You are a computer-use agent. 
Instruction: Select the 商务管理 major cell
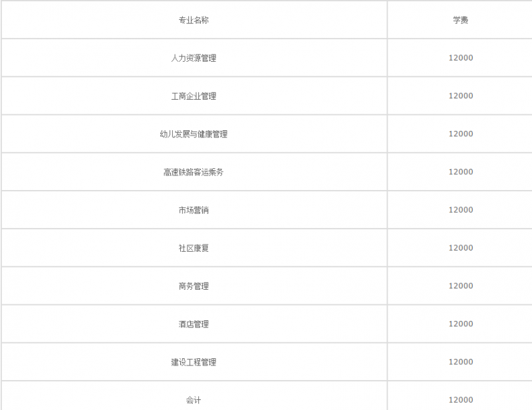(194, 286)
